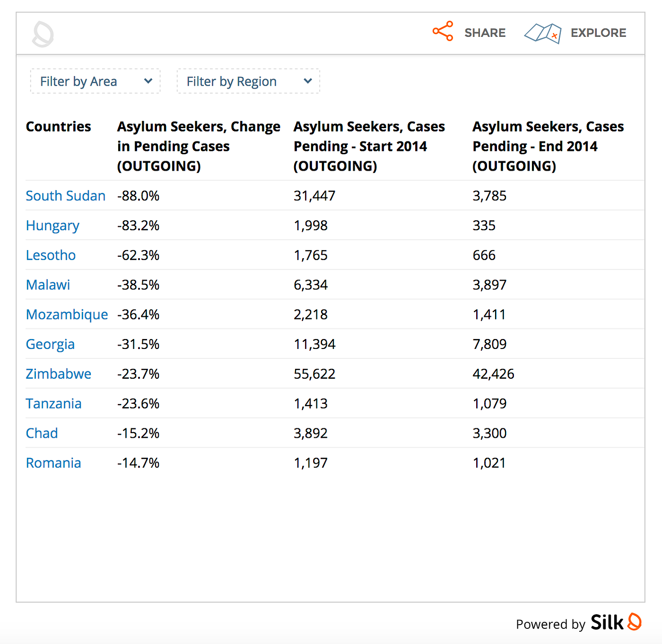Click the Explore map icon

pos(542,33)
